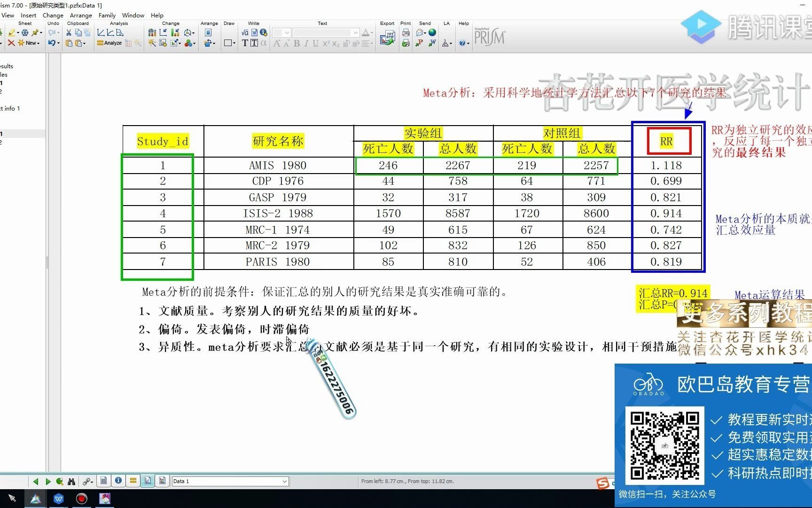Screen dimensions: 812x508
Task: Click the binoculars search icon in status bar
Action: (71, 481)
